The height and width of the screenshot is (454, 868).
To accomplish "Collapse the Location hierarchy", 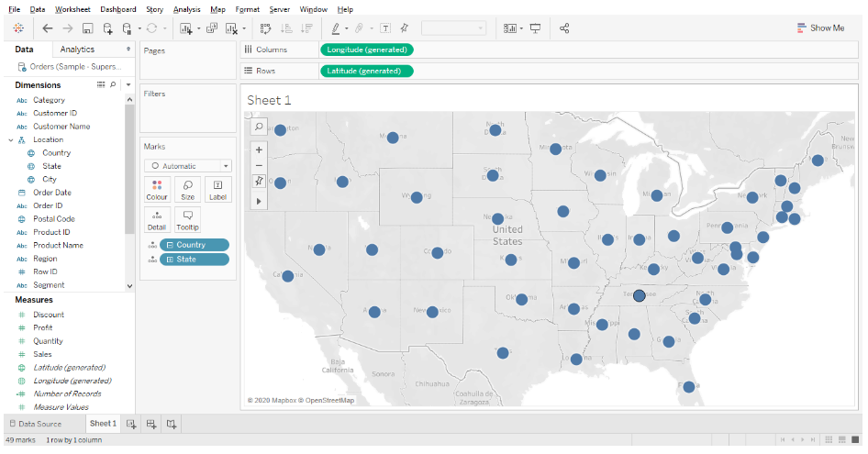I will point(10,140).
